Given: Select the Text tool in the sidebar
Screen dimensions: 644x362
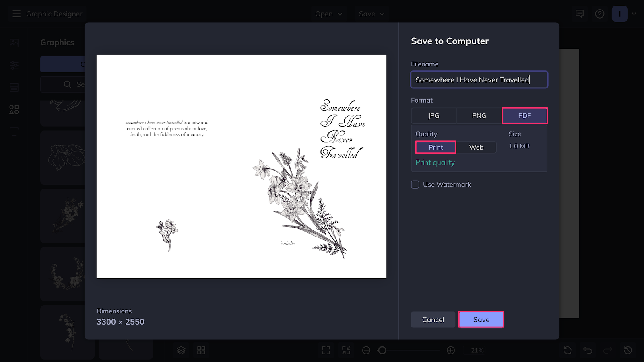Looking at the screenshot, I should tap(14, 131).
